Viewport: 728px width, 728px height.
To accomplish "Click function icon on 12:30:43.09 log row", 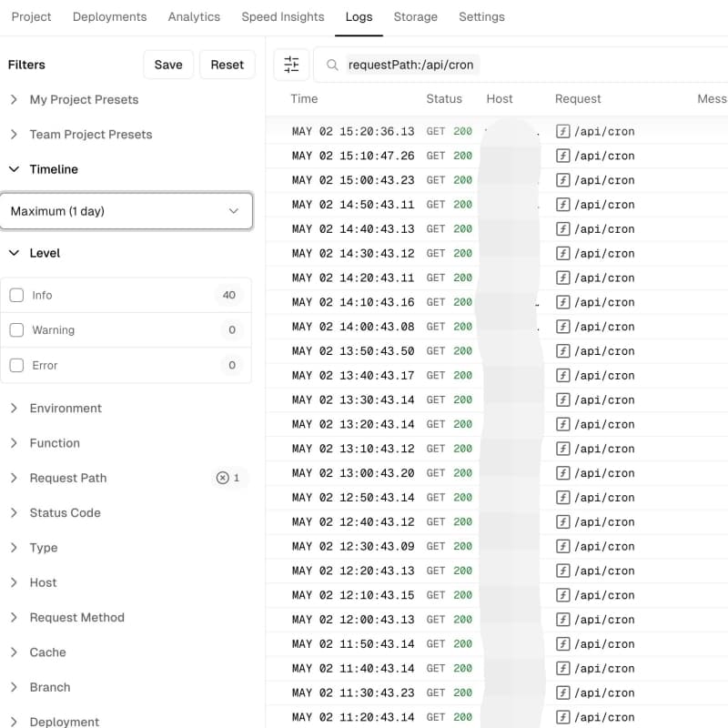I will (x=562, y=546).
